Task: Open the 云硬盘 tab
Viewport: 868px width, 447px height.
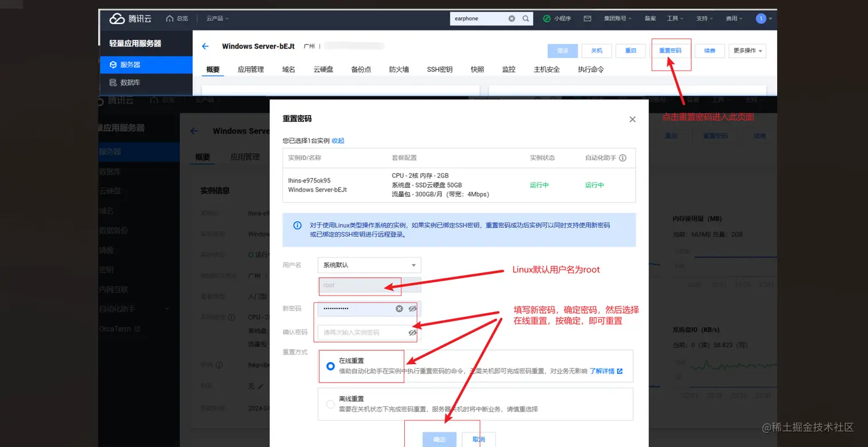Action: tap(323, 69)
